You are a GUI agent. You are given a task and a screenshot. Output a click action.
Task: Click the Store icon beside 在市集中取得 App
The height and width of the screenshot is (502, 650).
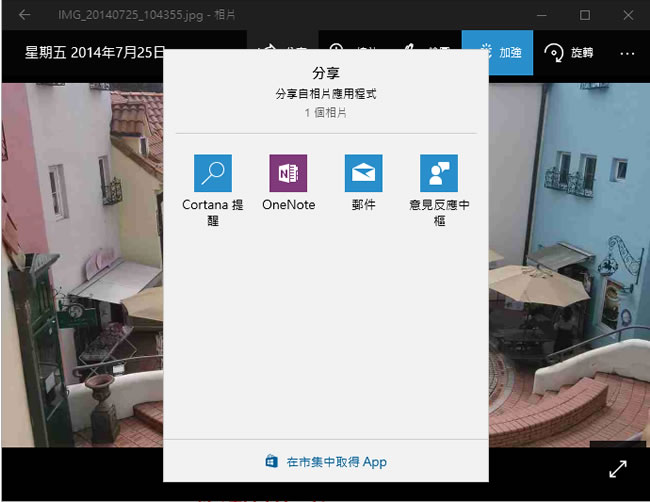[272, 461]
